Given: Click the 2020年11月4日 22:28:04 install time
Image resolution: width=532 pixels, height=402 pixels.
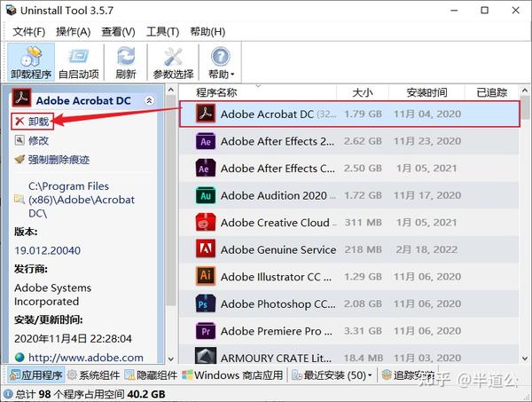Looking at the screenshot, I should (73, 338).
